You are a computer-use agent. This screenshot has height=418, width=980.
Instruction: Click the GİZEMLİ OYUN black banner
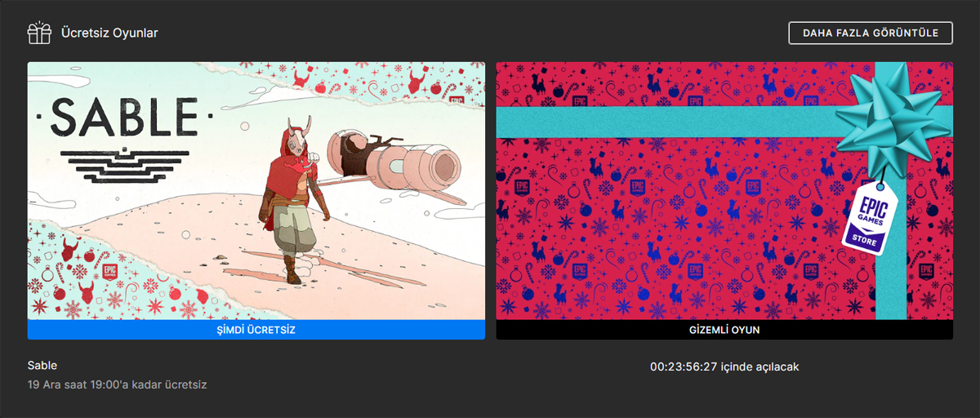click(724, 330)
